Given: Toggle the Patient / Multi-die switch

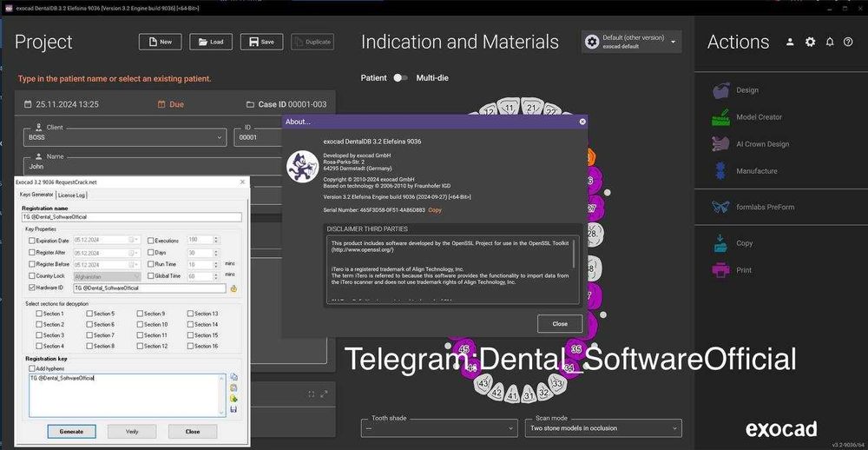Looking at the screenshot, I should pyautogui.click(x=400, y=78).
